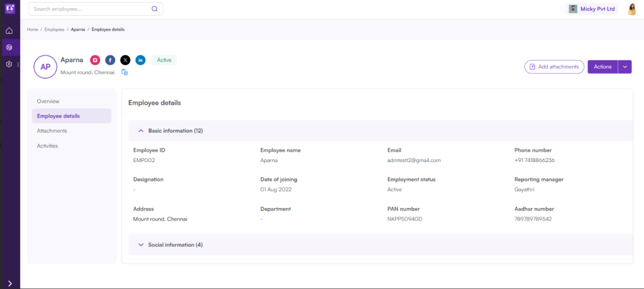The width and height of the screenshot is (644, 289).
Task: Click the Add attachments button
Action: [x=554, y=67]
